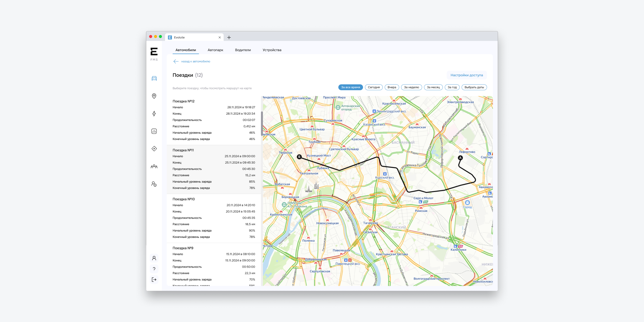Open the diamond plus sidebar icon
Screen dimensions: 644x322
[154, 149]
